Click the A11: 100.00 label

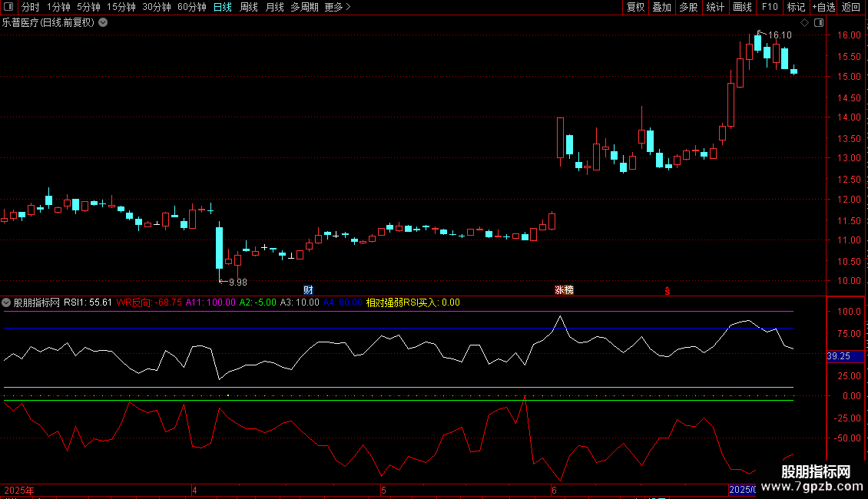[x=210, y=302]
